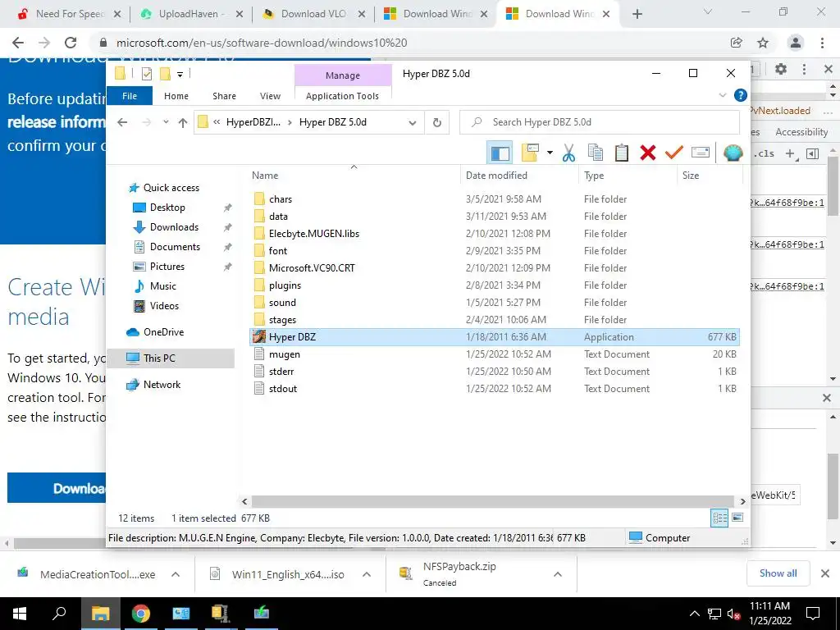840x630 pixels.
Task: Paste using the clipboard toolbar icon
Action: [622, 153]
